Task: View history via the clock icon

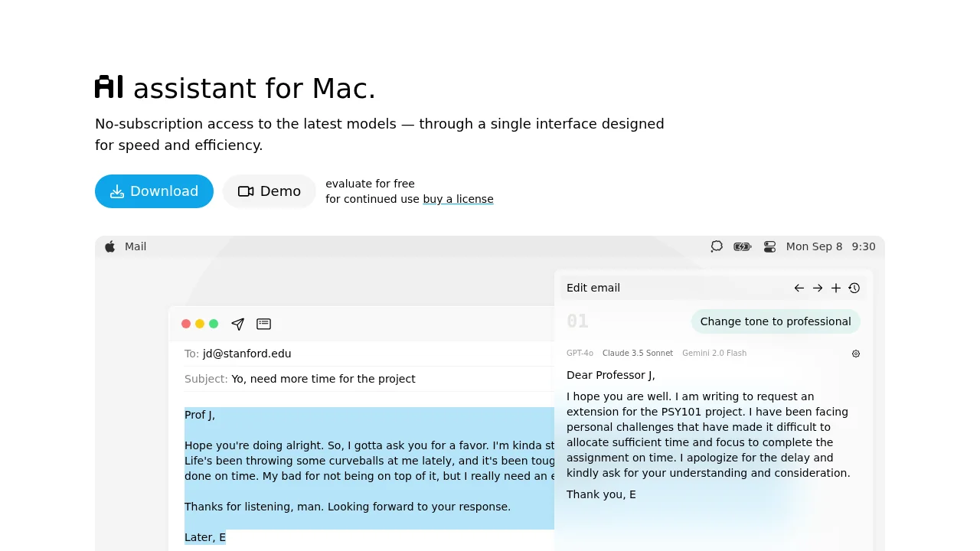Action: (x=854, y=288)
